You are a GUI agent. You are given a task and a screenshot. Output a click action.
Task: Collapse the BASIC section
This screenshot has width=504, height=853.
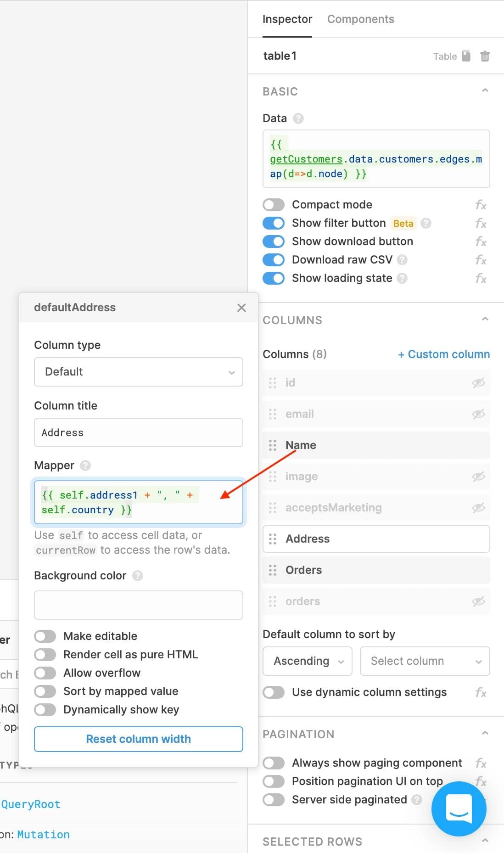[485, 91]
